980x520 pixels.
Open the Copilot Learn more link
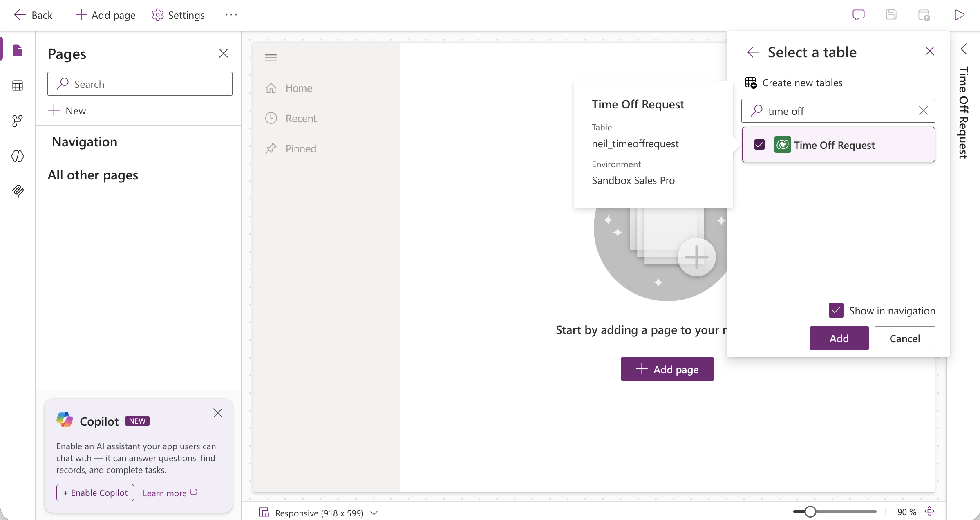[x=170, y=493]
